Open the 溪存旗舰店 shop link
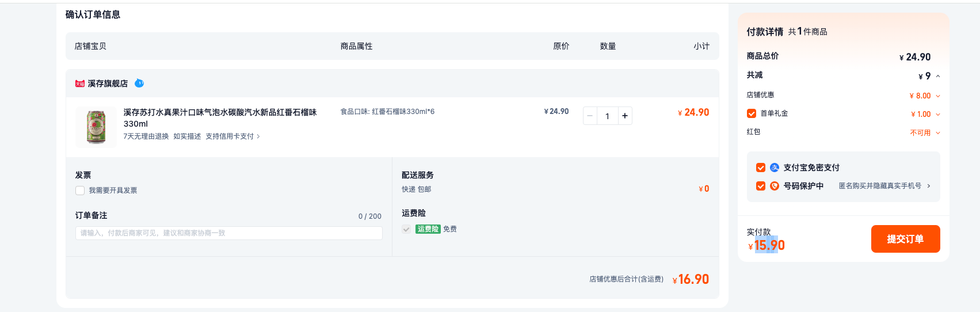This screenshot has width=980, height=312. 108,83
